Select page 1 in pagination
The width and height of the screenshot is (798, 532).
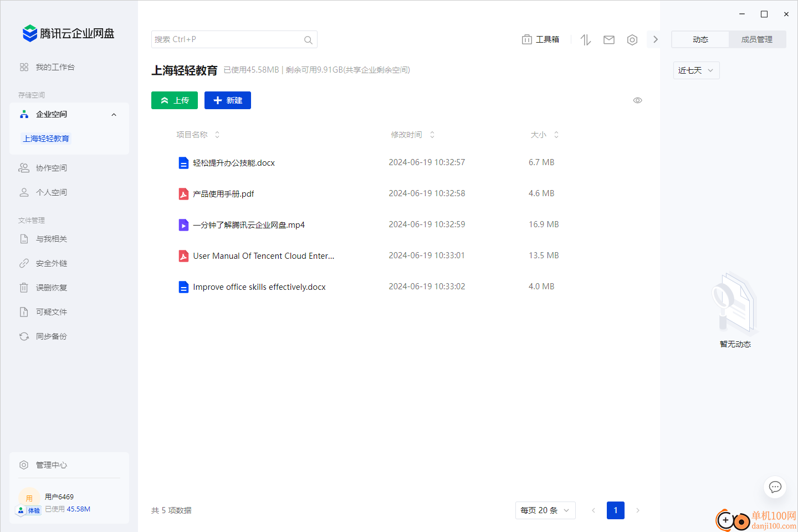[616, 510]
